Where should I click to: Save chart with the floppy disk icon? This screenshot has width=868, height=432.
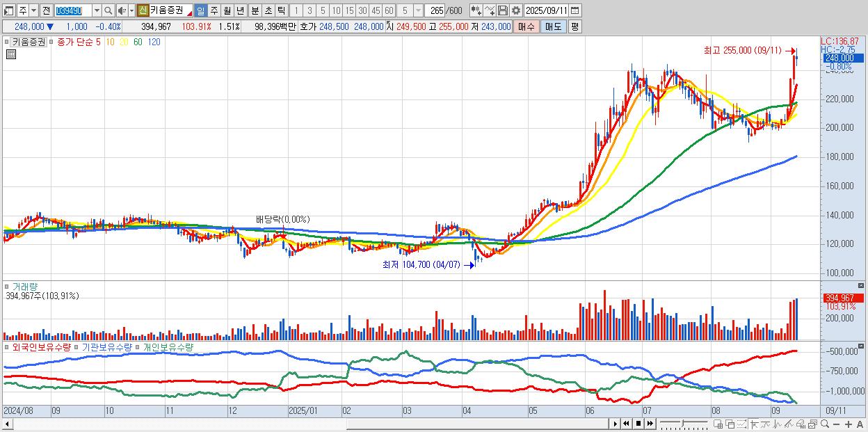(x=503, y=10)
